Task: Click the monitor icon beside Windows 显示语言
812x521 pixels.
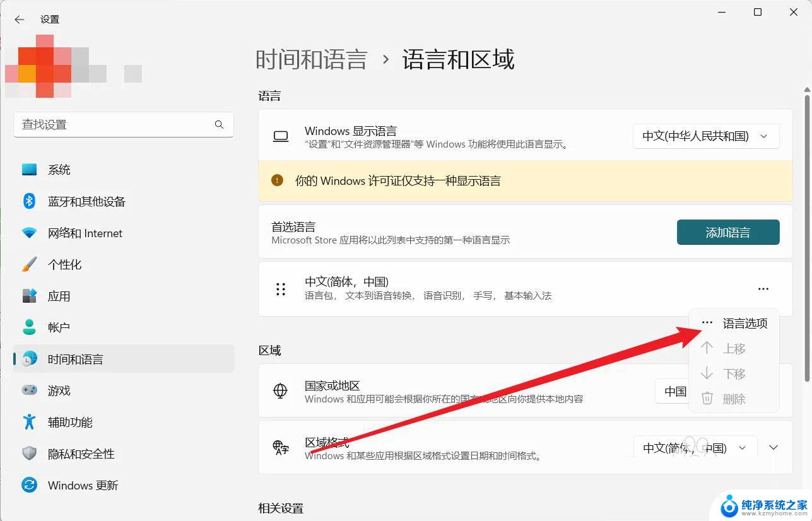Action: 281,136
